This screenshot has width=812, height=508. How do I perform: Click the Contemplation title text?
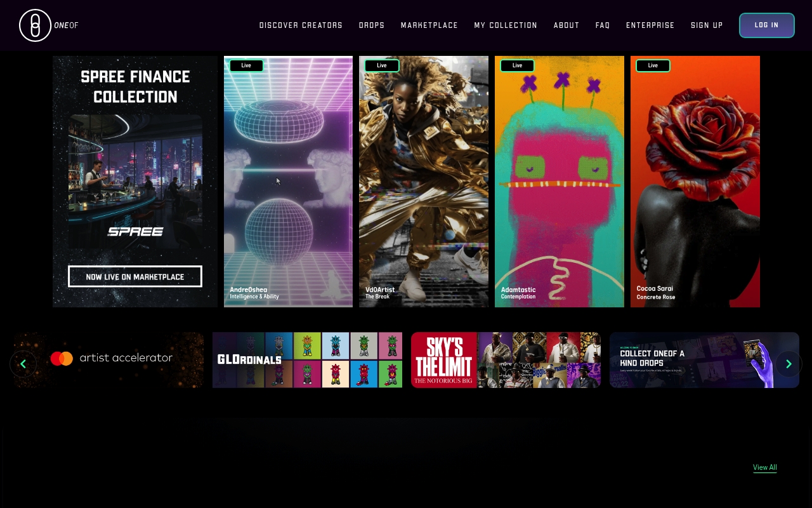click(x=518, y=297)
